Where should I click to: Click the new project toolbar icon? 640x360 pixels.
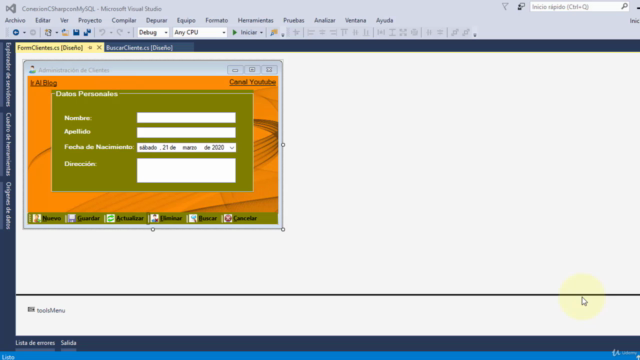tap(48, 32)
